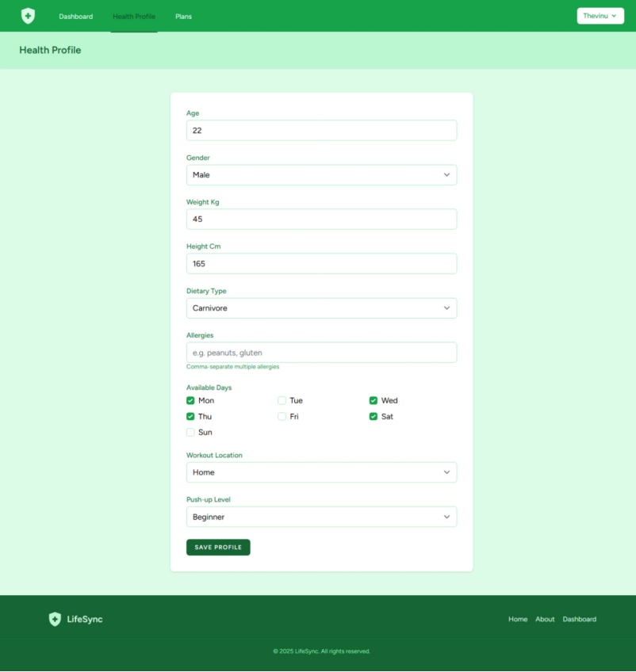Viewport: 636px width, 672px height.
Task: Open the About link in the footer
Action: click(545, 619)
